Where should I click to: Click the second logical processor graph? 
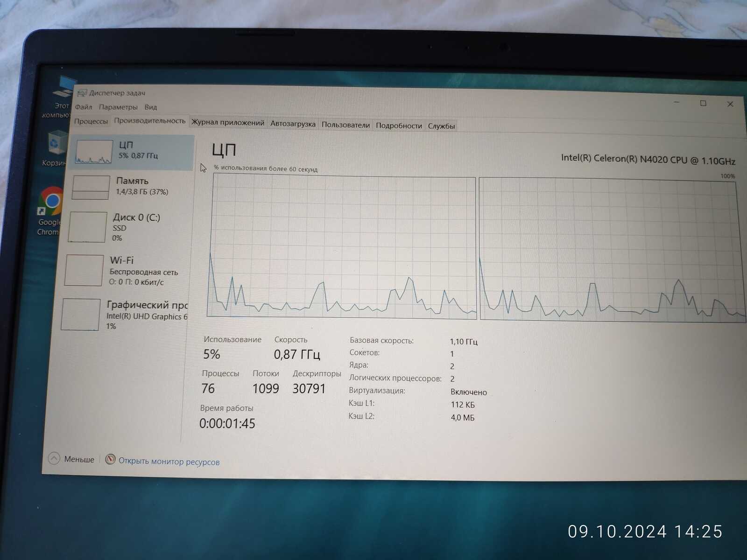(612, 250)
